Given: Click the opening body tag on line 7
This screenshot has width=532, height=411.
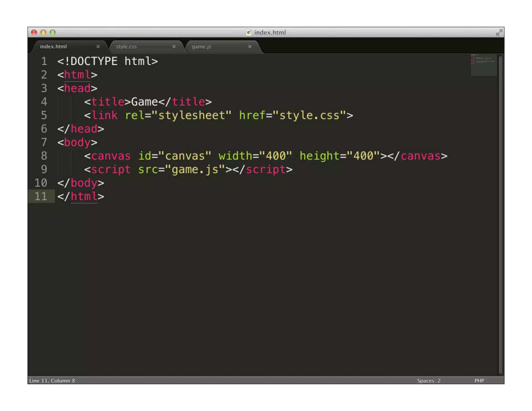Looking at the screenshot, I should pyautogui.click(x=77, y=142).
